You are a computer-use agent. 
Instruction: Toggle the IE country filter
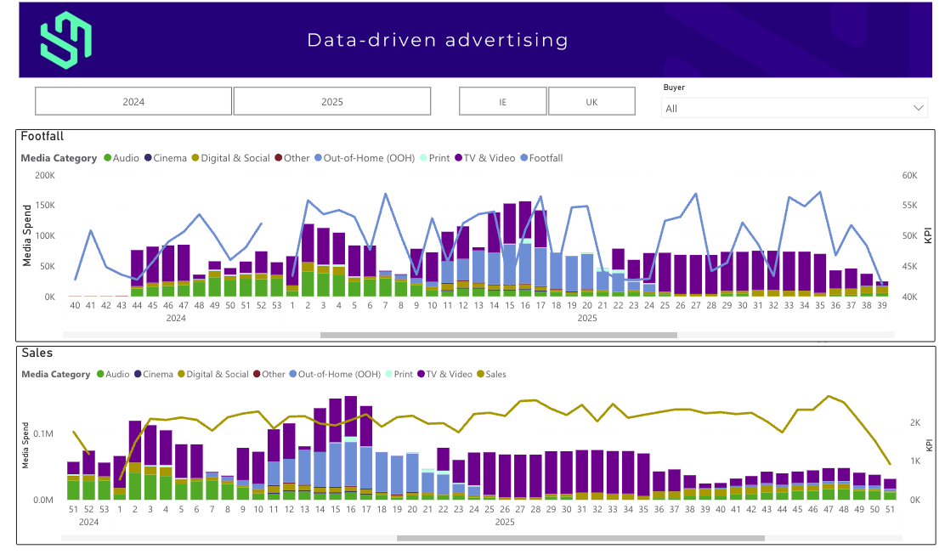point(503,101)
